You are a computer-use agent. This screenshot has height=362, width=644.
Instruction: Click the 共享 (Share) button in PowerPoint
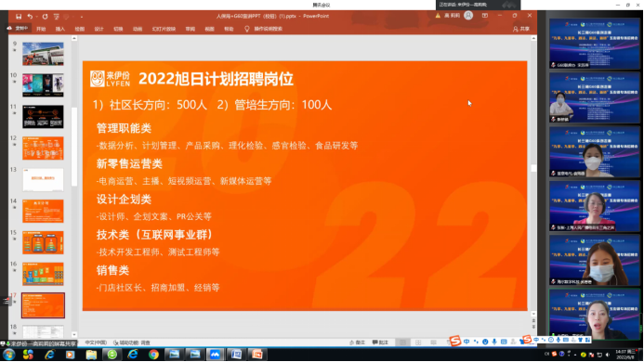(x=521, y=29)
